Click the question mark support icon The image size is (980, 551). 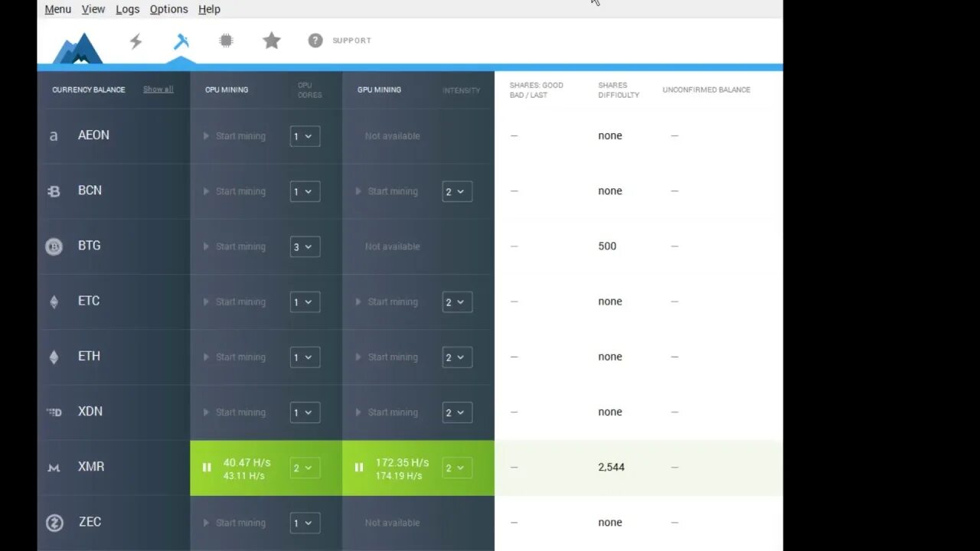pos(315,41)
